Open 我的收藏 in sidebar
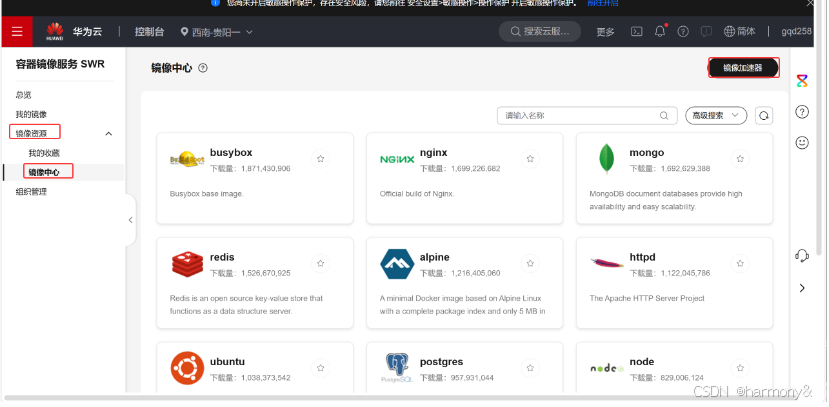This screenshot has height=407, width=829. tap(44, 153)
